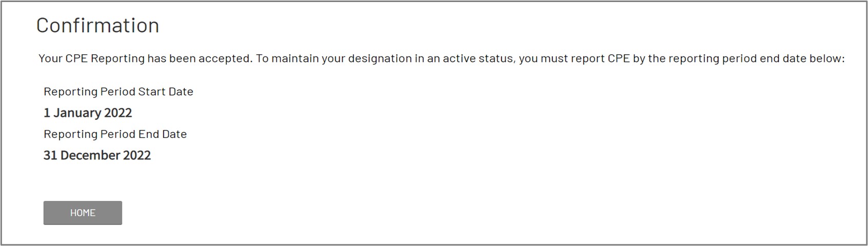This screenshot has width=868, height=246.
Task: Select the 1 January 2022 date value
Action: (88, 113)
